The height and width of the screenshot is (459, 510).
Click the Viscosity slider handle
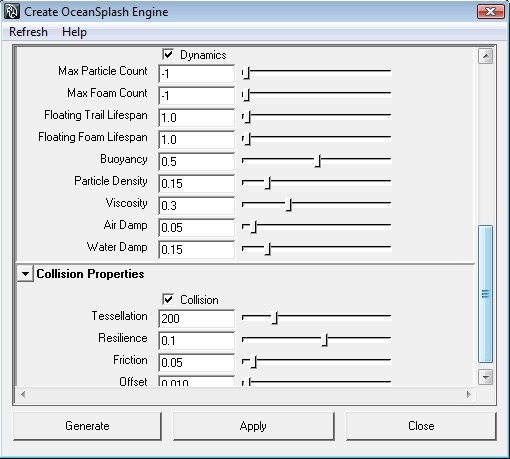pyautogui.click(x=289, y=205)
